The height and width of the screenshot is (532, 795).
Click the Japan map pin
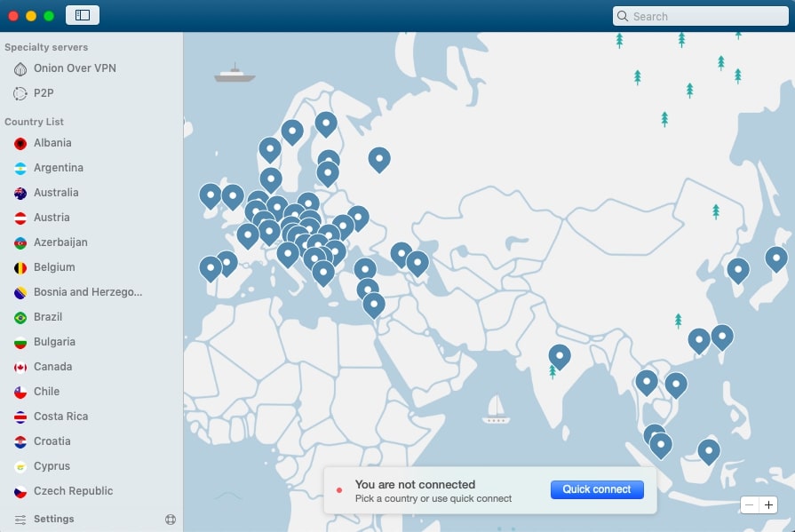coord(776,258)
